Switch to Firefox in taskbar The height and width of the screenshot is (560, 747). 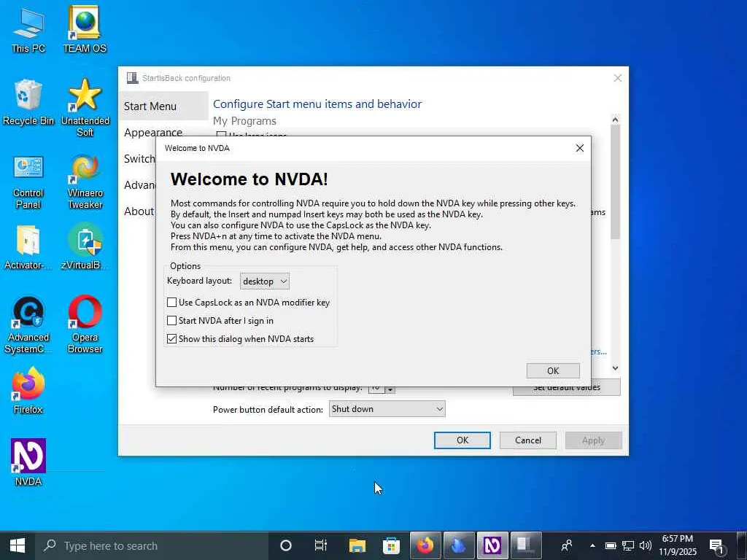click(x=425, y=545)
